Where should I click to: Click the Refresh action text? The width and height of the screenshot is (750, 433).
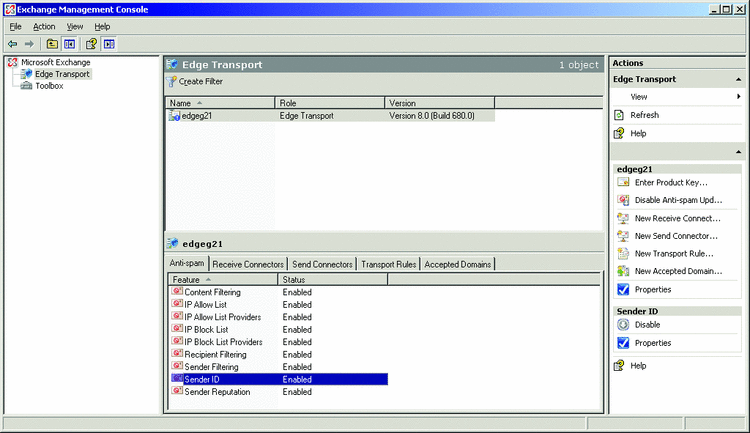pos(644,115)
